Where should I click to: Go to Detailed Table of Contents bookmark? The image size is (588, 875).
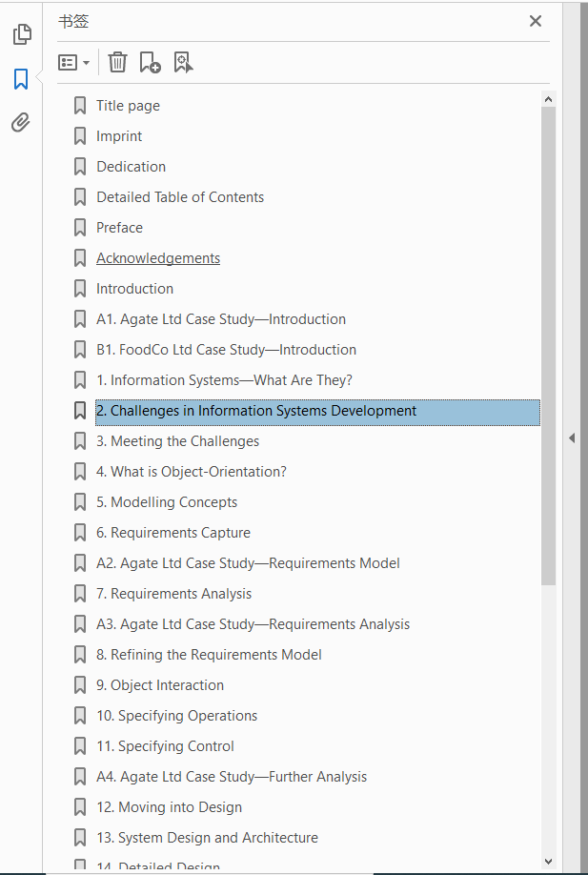(180, 197)
